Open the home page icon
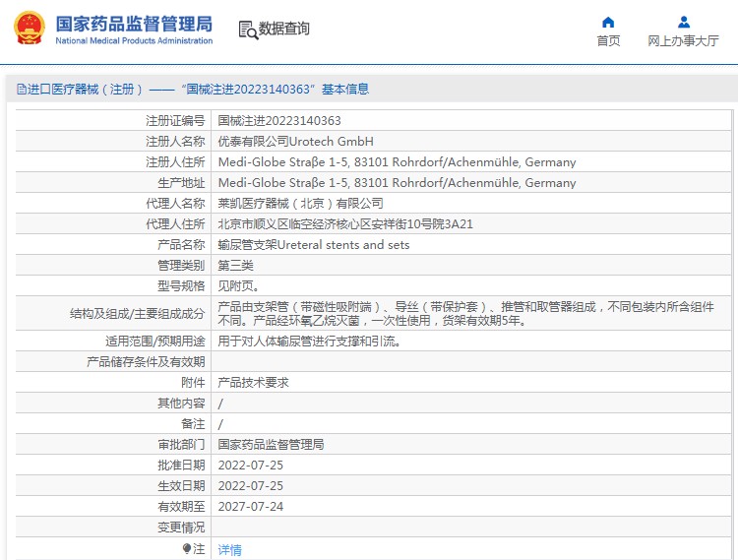Screen dimensions: 738x560 (x=608, y=22)
